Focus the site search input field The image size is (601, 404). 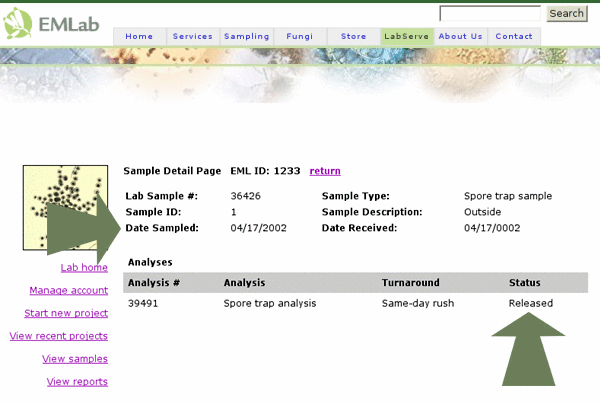pyautogui.click(x=490, y=13)
